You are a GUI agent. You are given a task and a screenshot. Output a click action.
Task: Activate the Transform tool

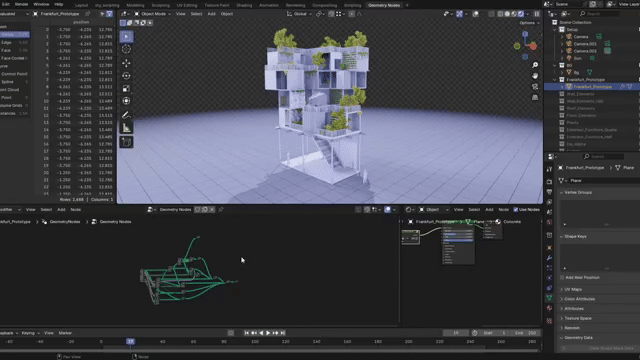pos(126,101)
